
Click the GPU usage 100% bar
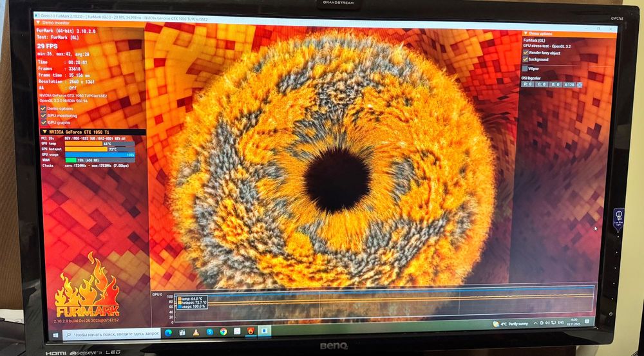click(100, 155)
